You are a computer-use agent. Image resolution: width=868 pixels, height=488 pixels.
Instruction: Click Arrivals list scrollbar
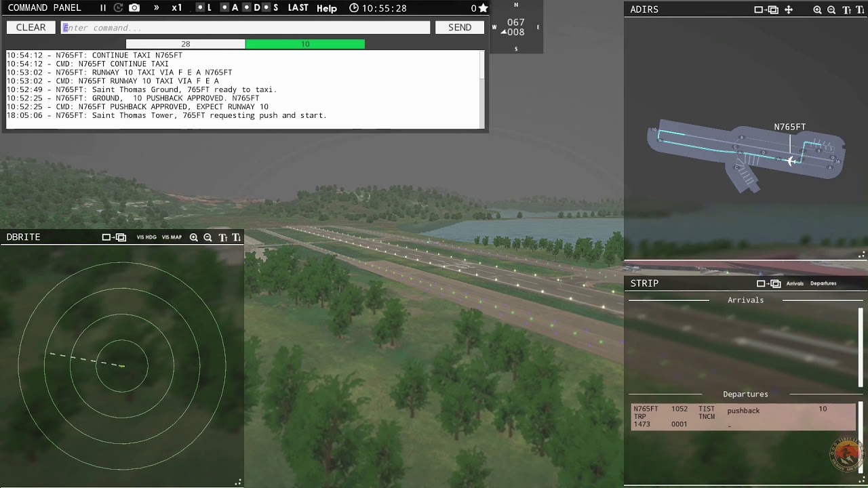[861, 347]
